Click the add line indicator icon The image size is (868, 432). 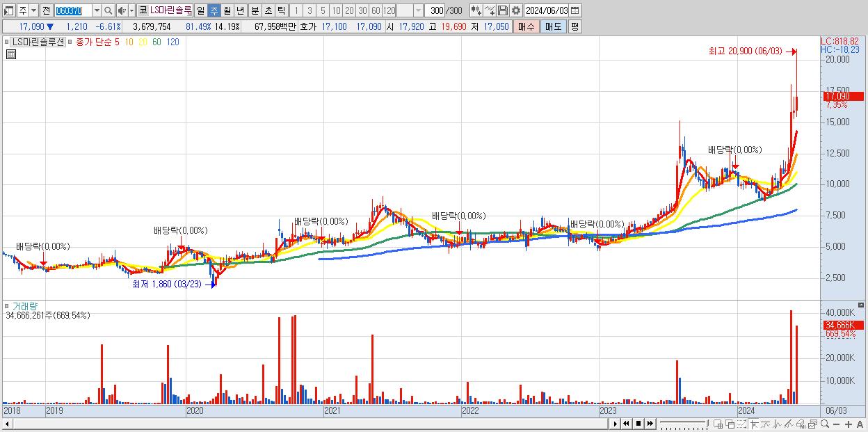pyautogui.click(x=489, y=10)
